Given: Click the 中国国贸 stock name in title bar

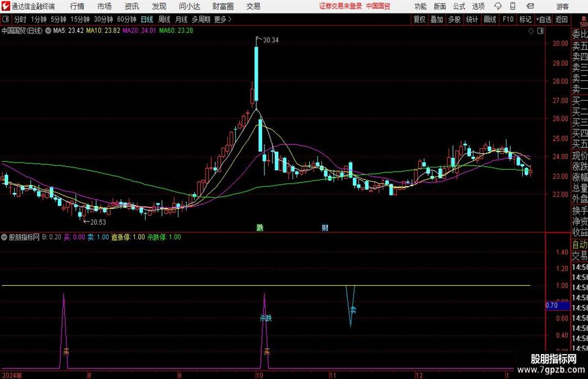Looking at the screenshot, I should (378, 6).
